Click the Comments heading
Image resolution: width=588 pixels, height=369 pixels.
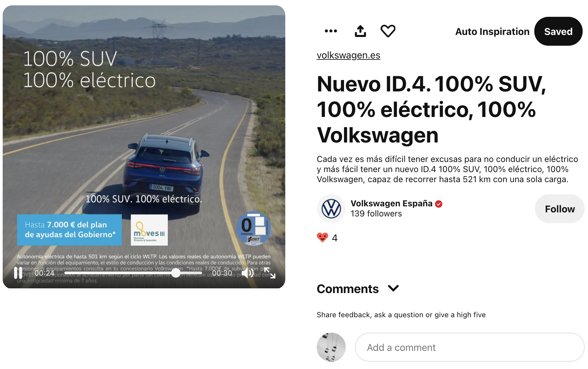tap(348, 289)
